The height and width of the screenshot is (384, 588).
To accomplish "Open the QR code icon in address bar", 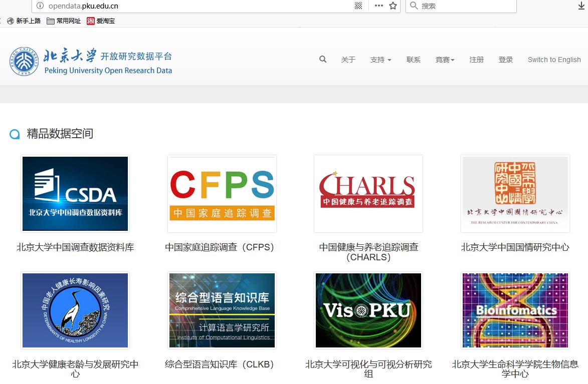I will pyautogui.click(x=358, y=6).
